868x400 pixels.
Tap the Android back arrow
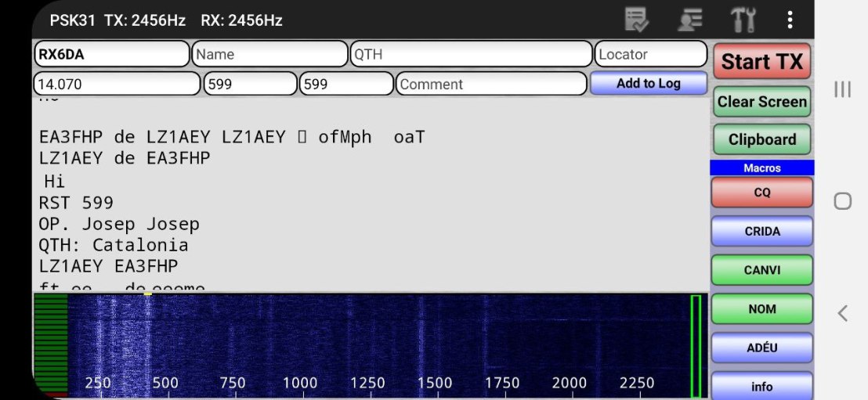pos(842,313)
